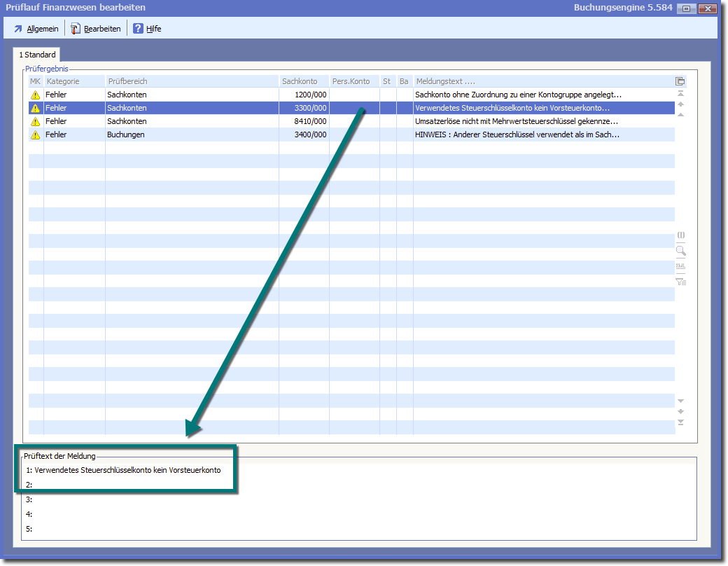728x566 pixels.
Task: Click the XML export icon
Action: point(680,266)
